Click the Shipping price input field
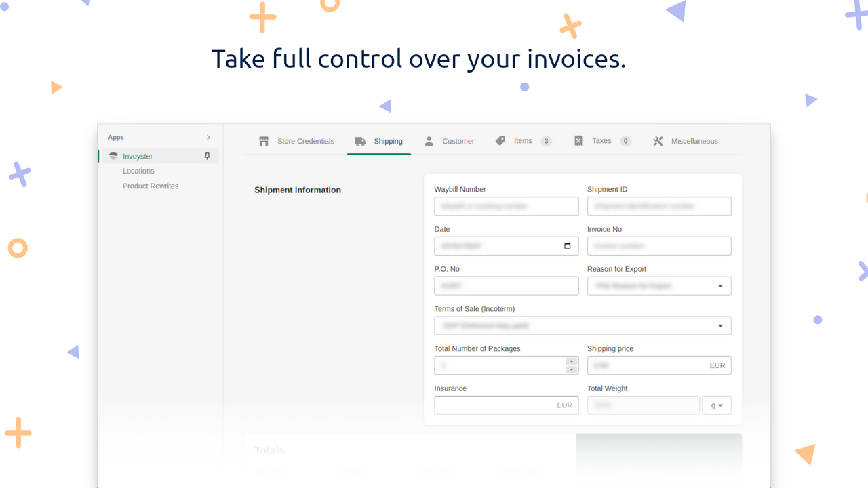This screenshot has width=868, height=488. tap(659, 365)
